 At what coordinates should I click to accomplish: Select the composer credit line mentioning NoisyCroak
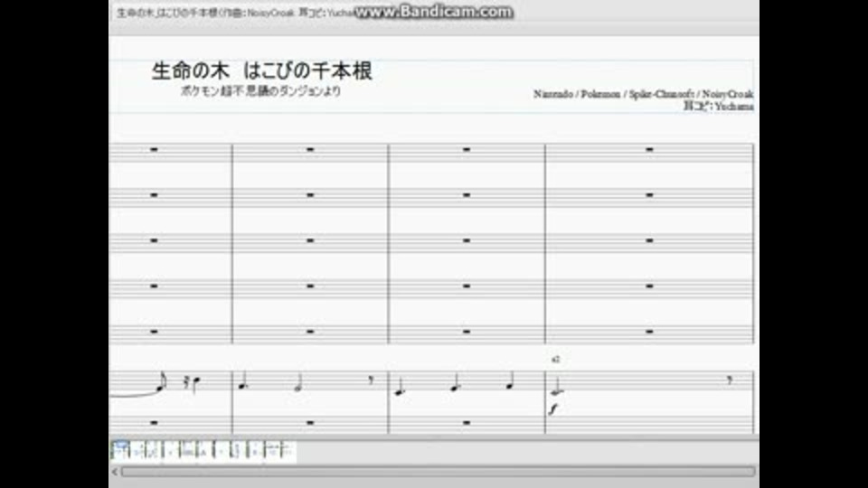643,94
